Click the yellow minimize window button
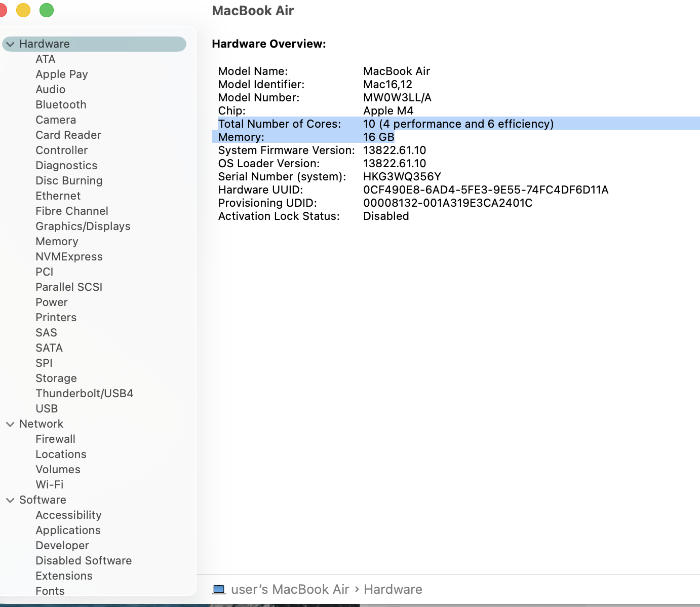 (23, 10)
